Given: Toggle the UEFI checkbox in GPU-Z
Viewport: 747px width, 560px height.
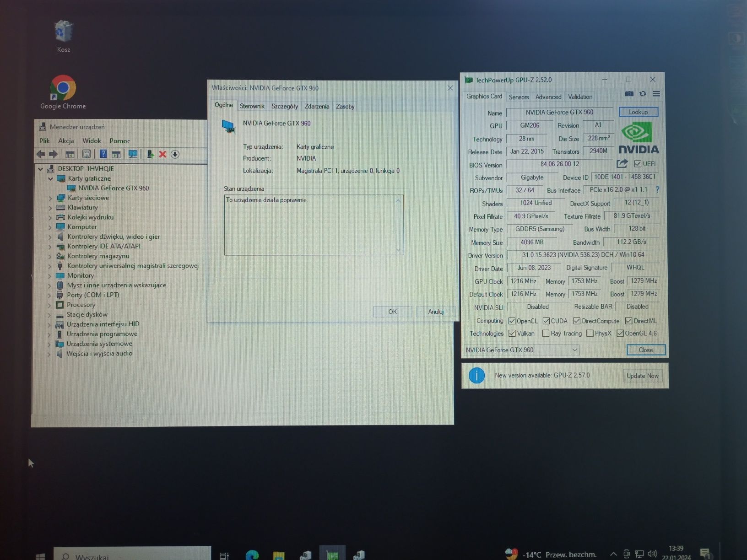Looking at the screenshot, I should (638, 164).
